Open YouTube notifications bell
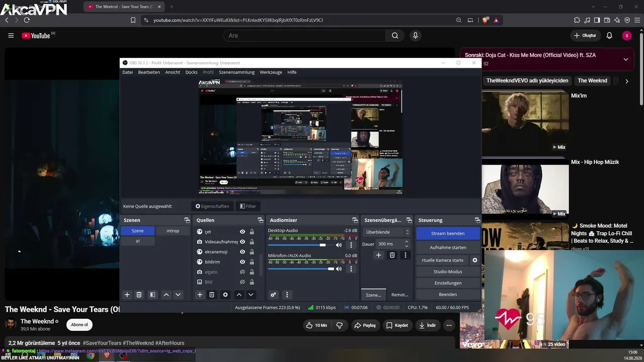The width and height of the screenshot is (644, 362). [x=609, y=36]
